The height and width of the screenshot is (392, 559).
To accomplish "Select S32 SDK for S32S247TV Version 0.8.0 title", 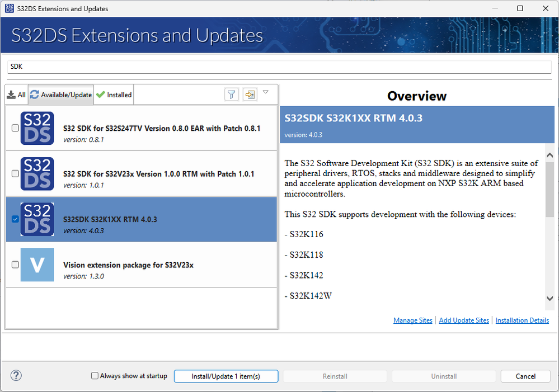I will pos(162,128).
